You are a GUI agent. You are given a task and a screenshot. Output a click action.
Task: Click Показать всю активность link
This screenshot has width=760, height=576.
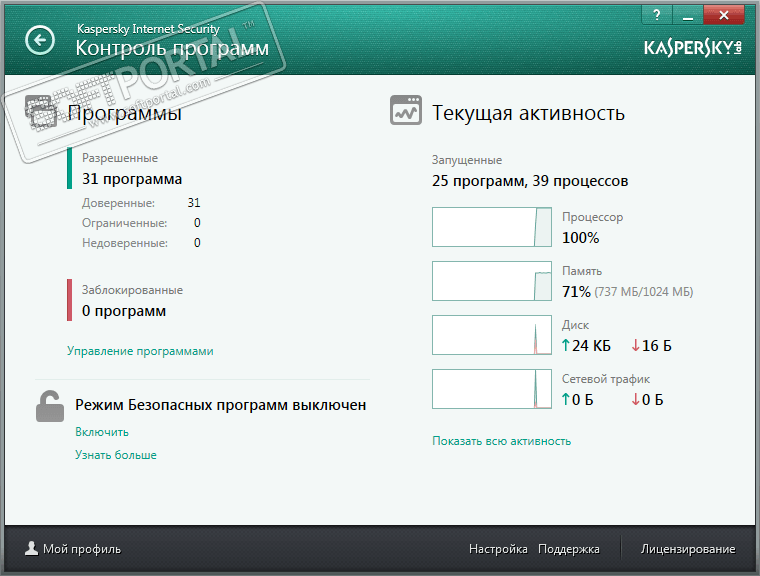click(x=502, y=441)
